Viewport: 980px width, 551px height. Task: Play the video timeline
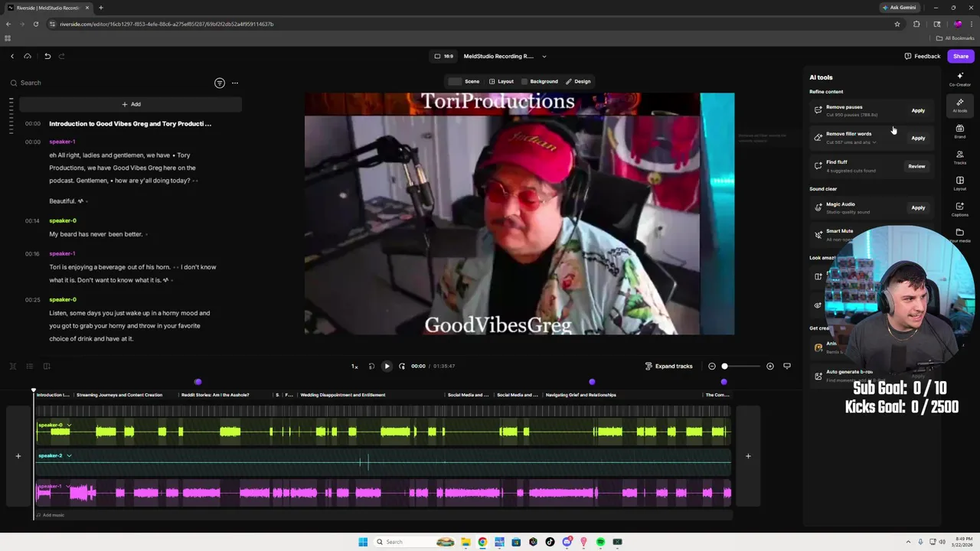tap(387, 366)
